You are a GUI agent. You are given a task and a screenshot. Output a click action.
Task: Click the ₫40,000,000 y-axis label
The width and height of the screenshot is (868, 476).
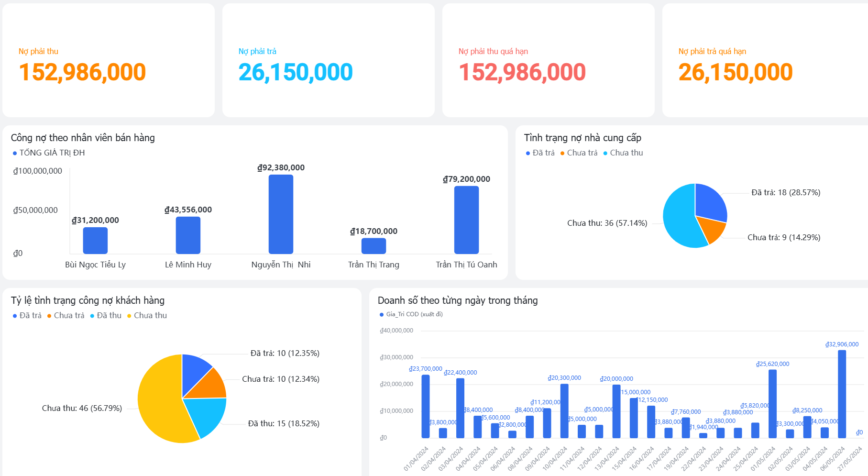[x=396, y=331]
